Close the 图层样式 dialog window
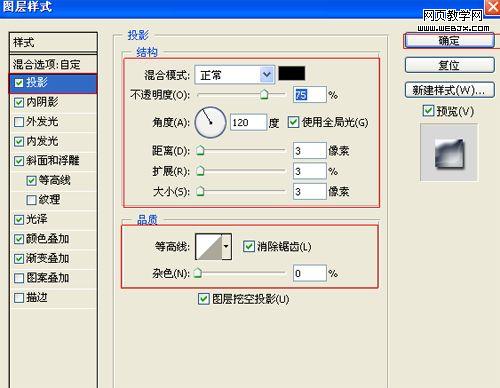Image resolution: width=500 pixels, height=388 pixels. [x=493, y=7]
